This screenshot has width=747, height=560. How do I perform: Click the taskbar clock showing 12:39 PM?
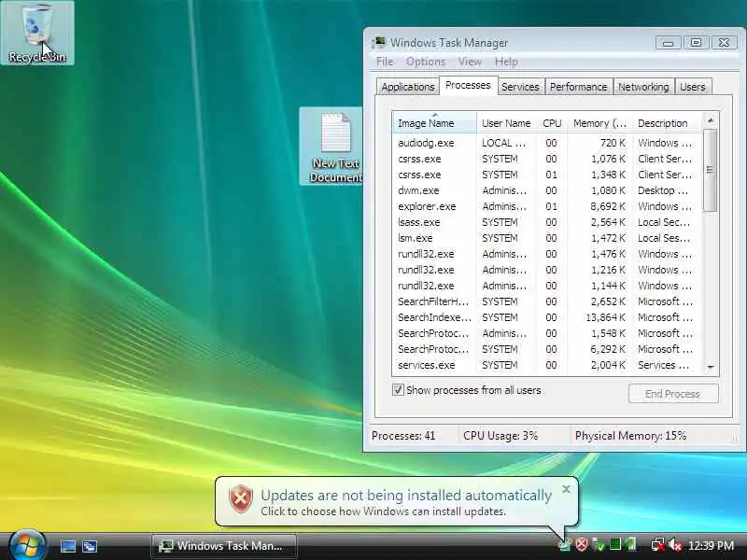click(x=711, y=545)
